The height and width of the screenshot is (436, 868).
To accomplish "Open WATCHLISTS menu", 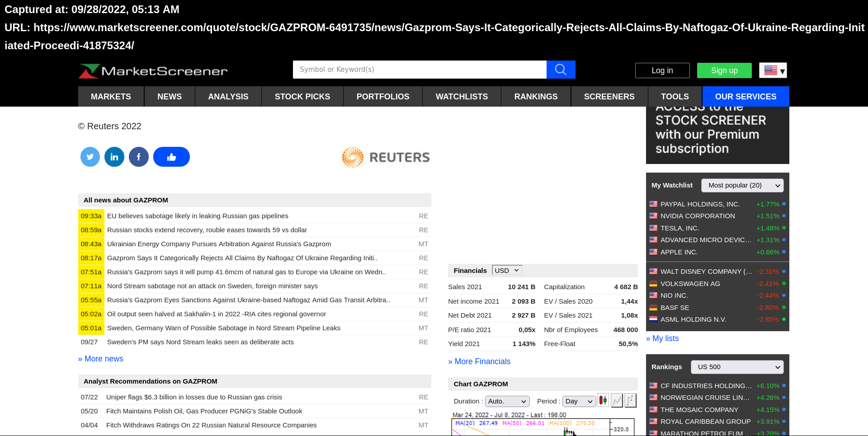I will click(462, 97).
